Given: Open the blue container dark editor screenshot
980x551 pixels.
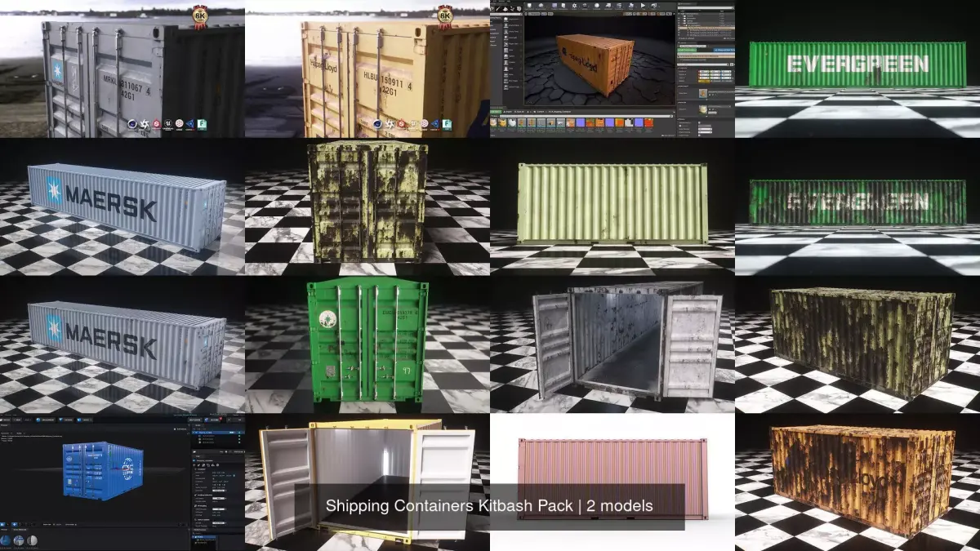Looking at the screenshot, I should click(x=122, y=482).
